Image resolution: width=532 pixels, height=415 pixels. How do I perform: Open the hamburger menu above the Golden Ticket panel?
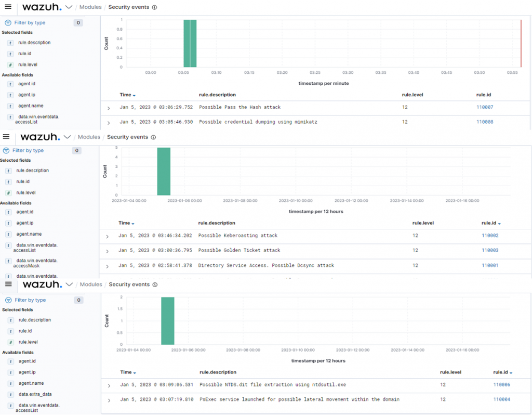pyautogui.click(x=6, y=137)
